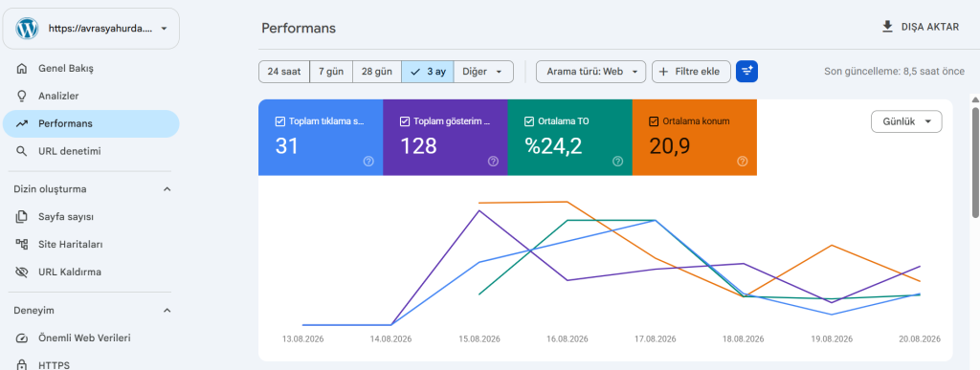The height and width of the screenshot is (370, 980).
Task: Click the scrollbar up arrow
Action: [x=975, y=99]
